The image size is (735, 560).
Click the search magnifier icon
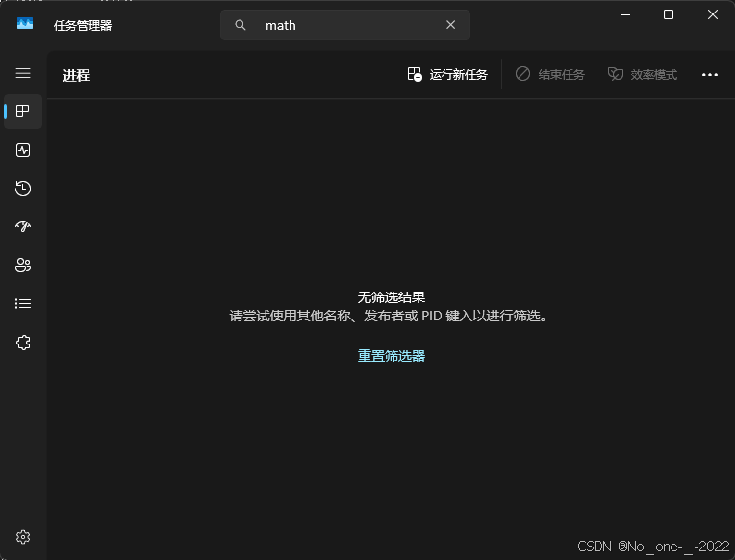pos(241,25)
